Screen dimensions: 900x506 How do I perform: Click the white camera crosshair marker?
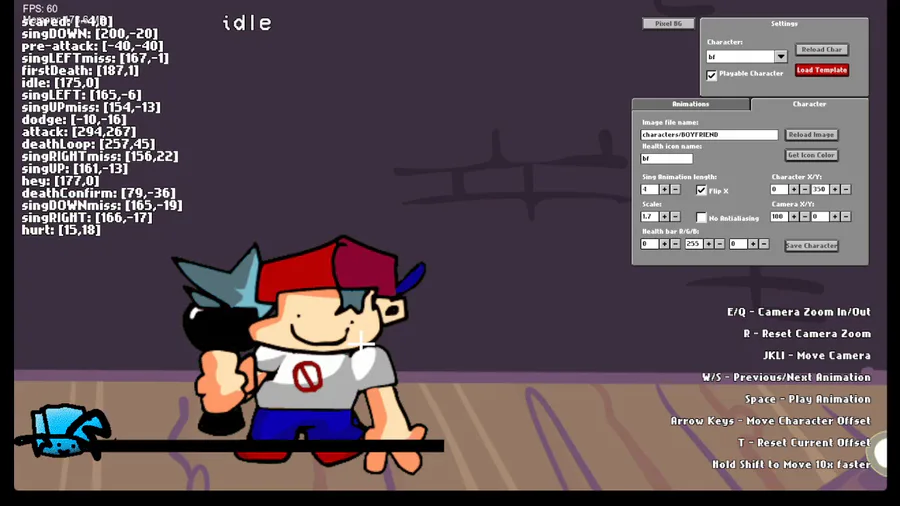[361, 343]
